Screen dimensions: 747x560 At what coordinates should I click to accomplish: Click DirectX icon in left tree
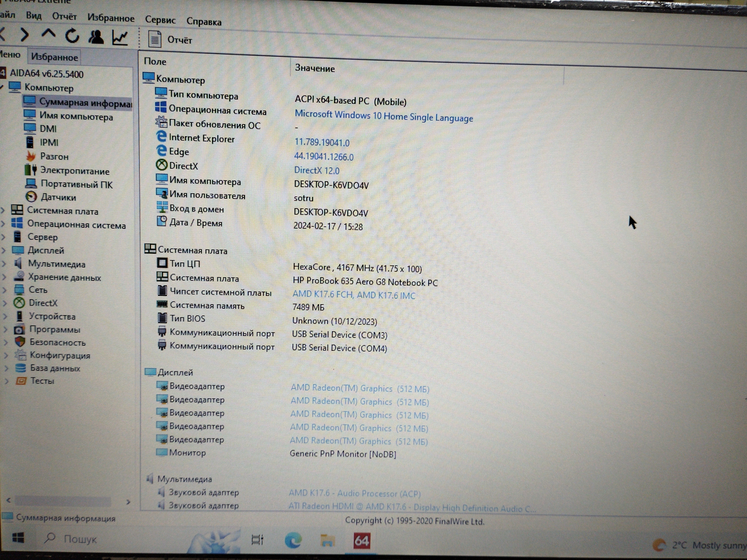[x=19, y=303]
